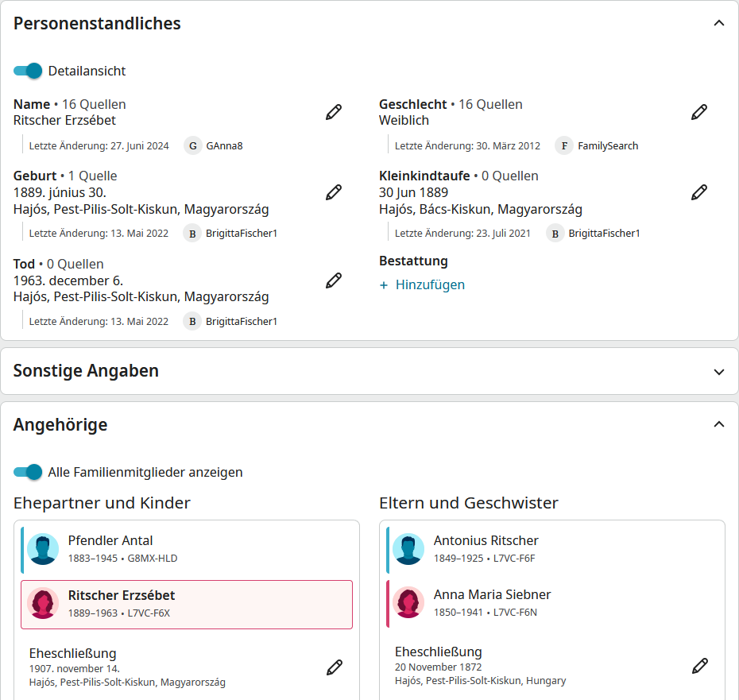Toggle Alle Familienmitglieder anzeigen switch

[x=28, y=472]
